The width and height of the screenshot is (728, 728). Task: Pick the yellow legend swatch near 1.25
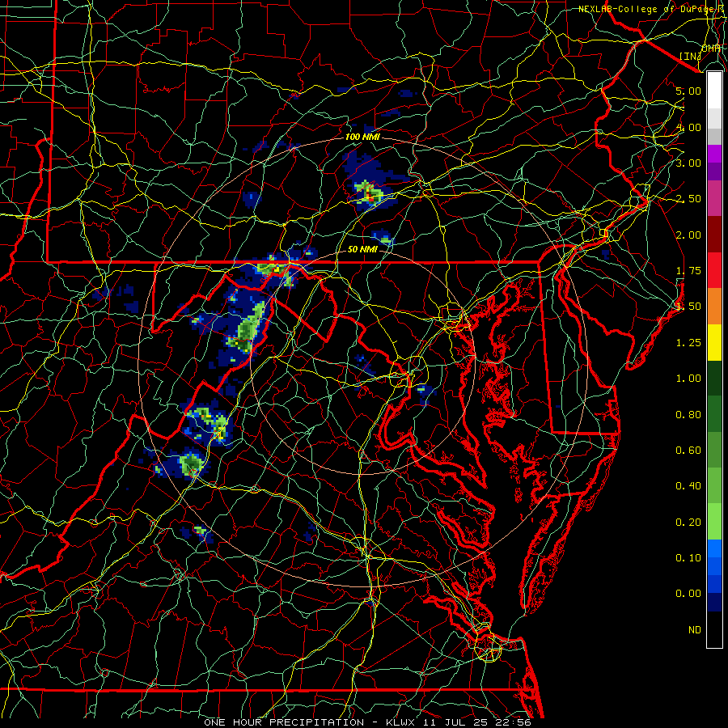tap(714, 342)
